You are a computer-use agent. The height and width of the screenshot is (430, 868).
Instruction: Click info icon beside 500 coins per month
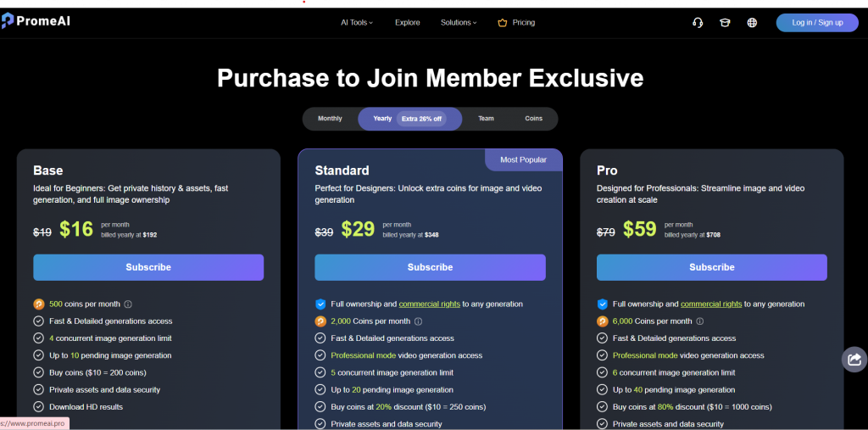[x=128, y=304]
